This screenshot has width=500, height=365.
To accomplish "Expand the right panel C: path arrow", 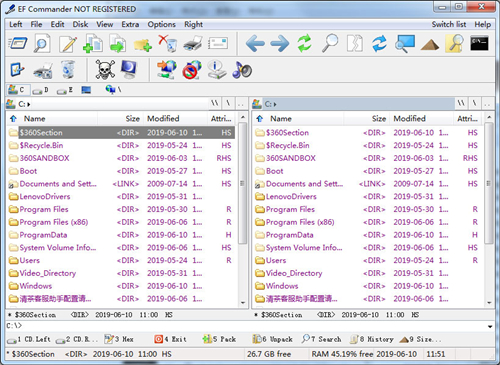I will tap(275, 104).
